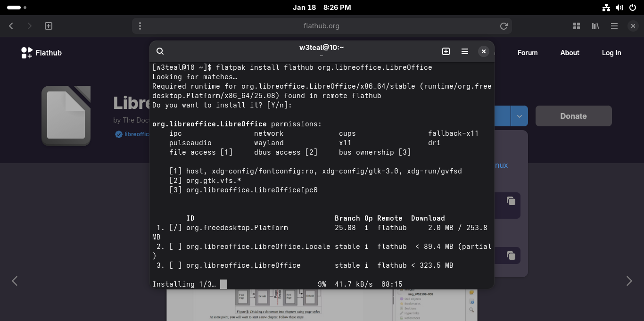Click the w3teal@10:~ terminal title
This screenshot has width=644, height=321.
tap(322, 48)
